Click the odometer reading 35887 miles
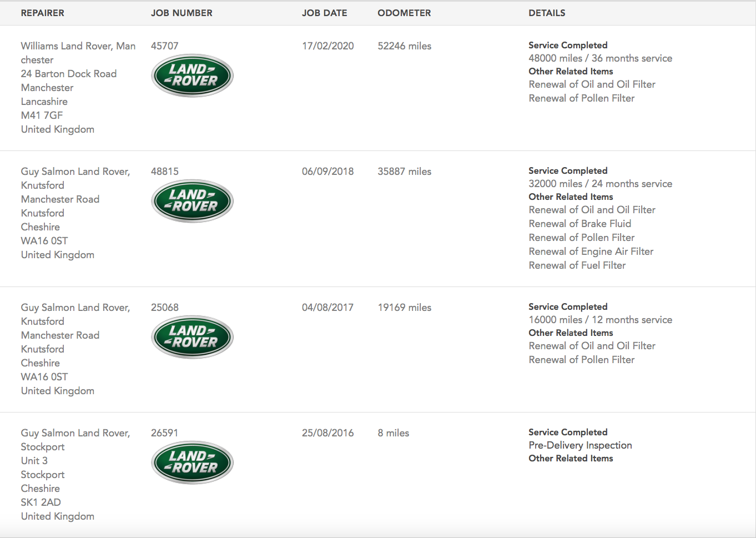The width and height of the screenshot is (756, 538). point(405,172)
